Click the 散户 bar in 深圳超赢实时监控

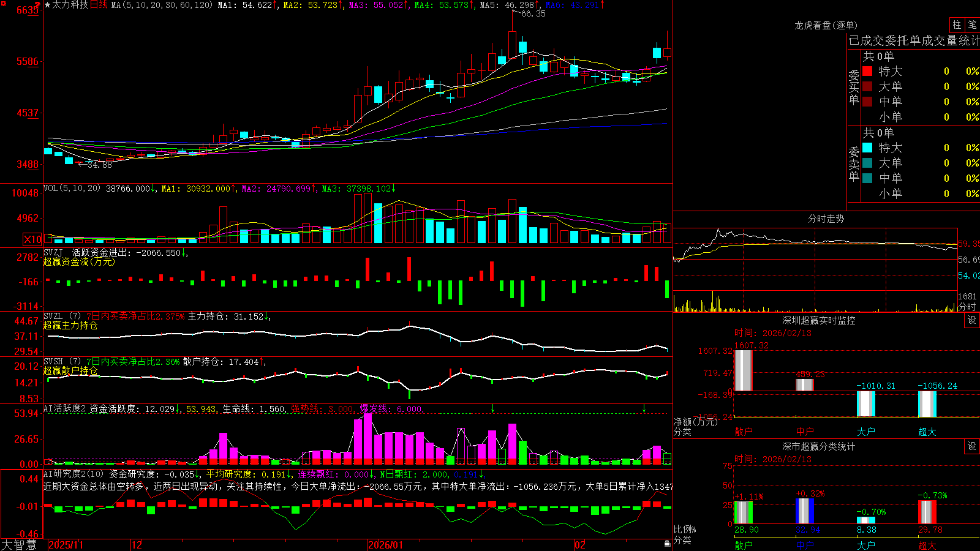click(x=743, y=370)
